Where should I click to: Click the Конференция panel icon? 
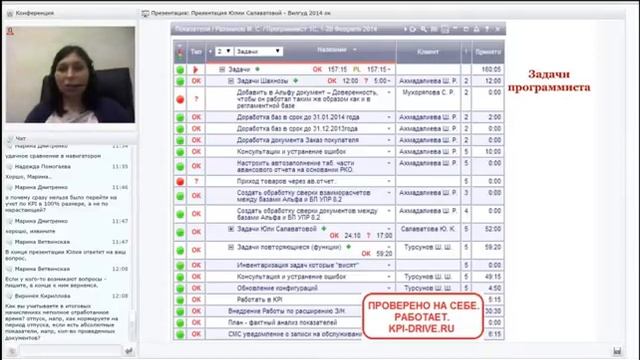pyautogui.click(x=10, y=13)
